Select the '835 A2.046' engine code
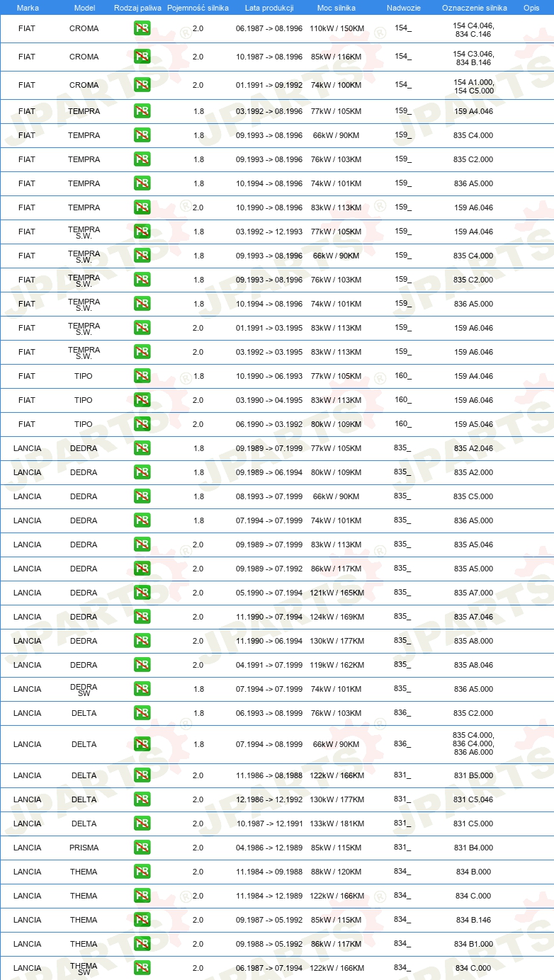Image resolution: width=554 pixels, height=980 pixels. click(473, 448)
